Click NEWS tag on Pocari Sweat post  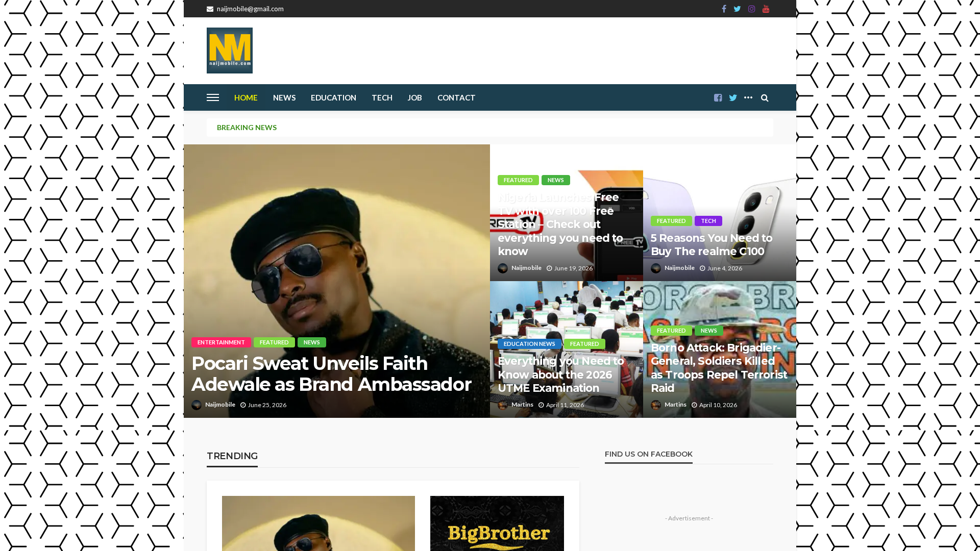tap(312, 342)
